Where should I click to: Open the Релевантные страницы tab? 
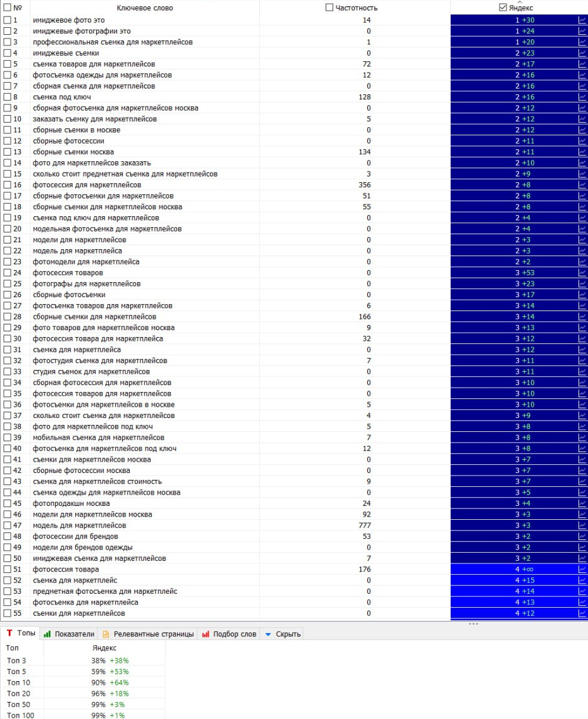[148, 634]
